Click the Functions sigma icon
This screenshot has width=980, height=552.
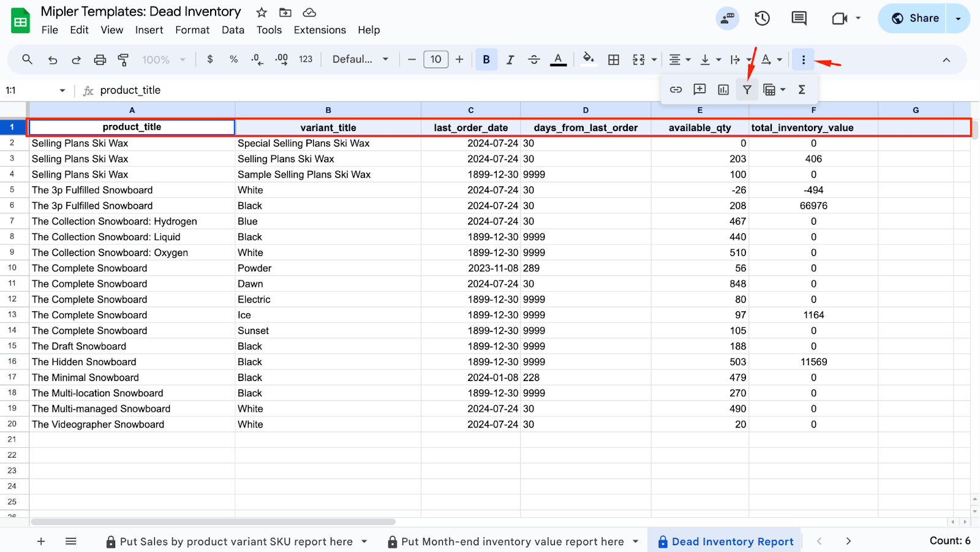[801, 90]
